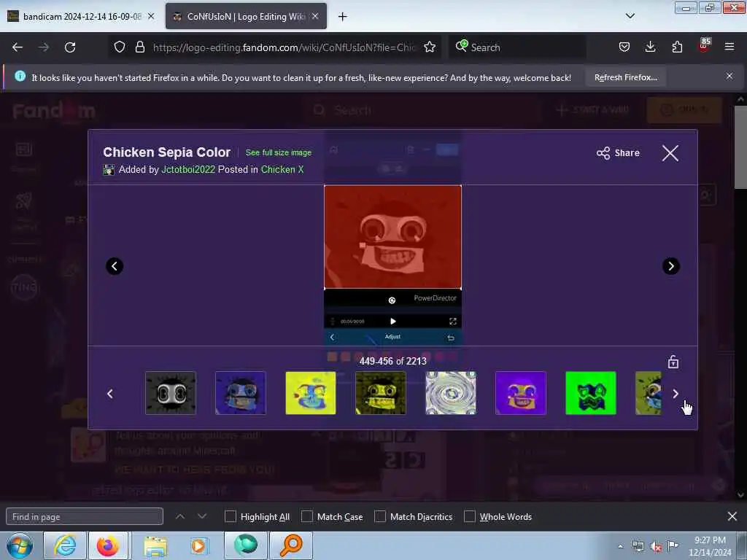747x560 pixels.
Task: Close the image lightbox
Action: [670, 153]
